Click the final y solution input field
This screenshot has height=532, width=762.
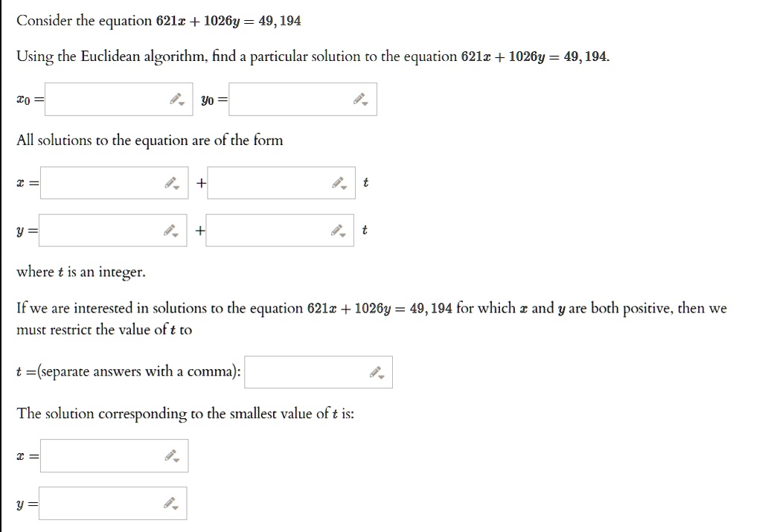(113, 503)
